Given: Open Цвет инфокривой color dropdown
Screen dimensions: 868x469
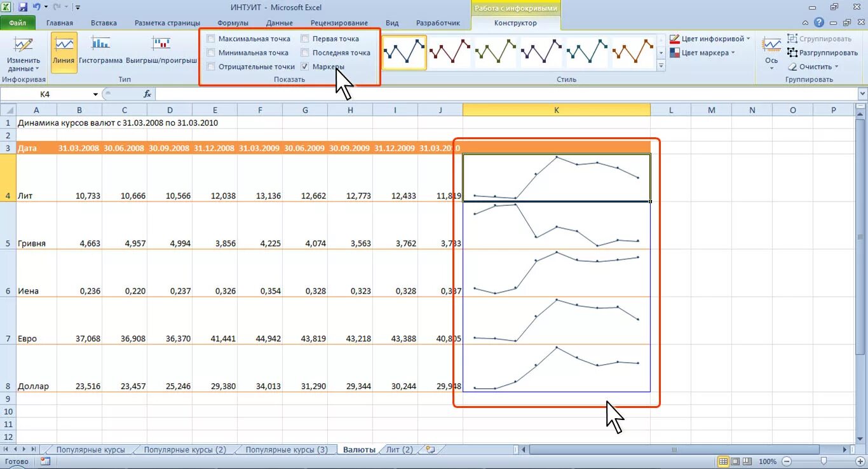Looking at the screenshot, I should pyautogui.click(x=710, y=39).
